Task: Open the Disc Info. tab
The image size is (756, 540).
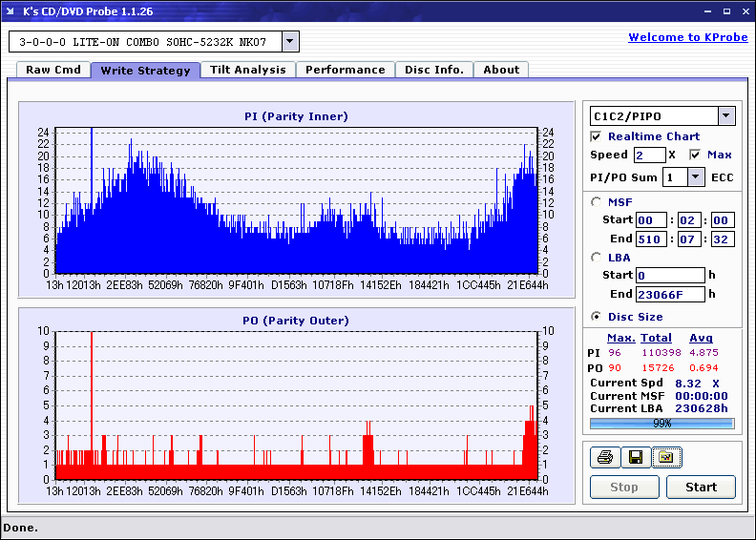Action: tap(433, 70)
